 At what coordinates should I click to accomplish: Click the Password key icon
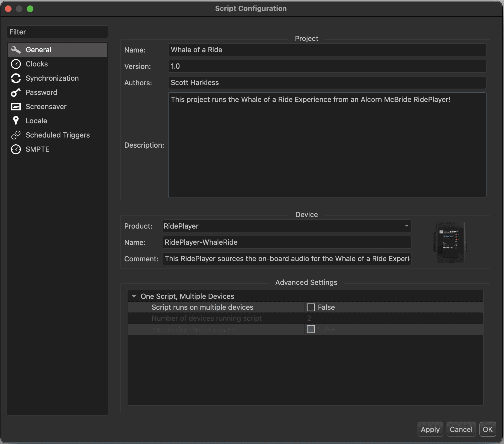point(16,92)
